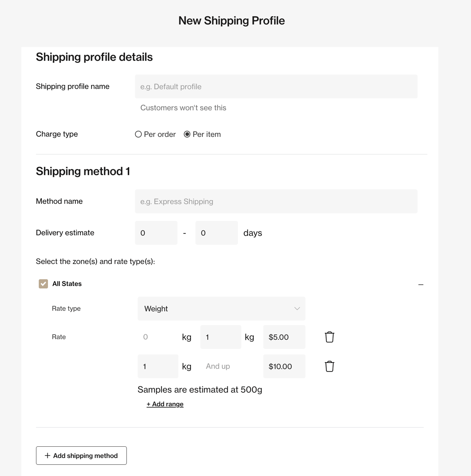
Task: Select the Shipping method 1 heading
Action: click(82, 171)
